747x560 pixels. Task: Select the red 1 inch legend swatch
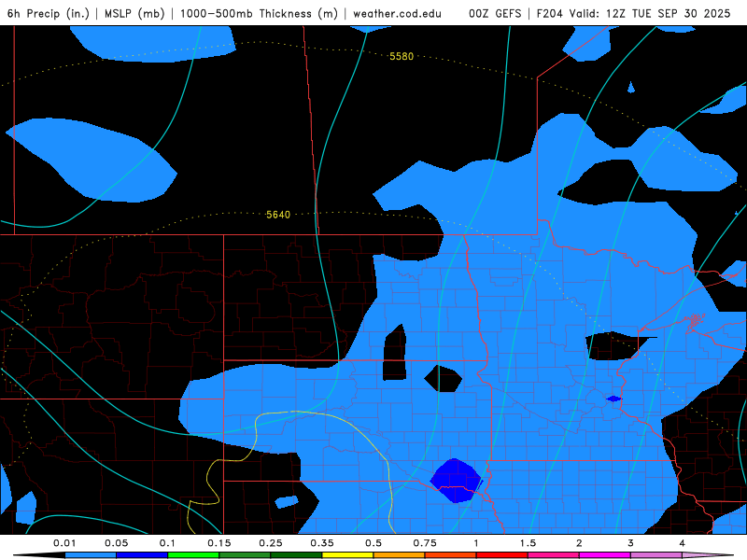coord(502,555)
